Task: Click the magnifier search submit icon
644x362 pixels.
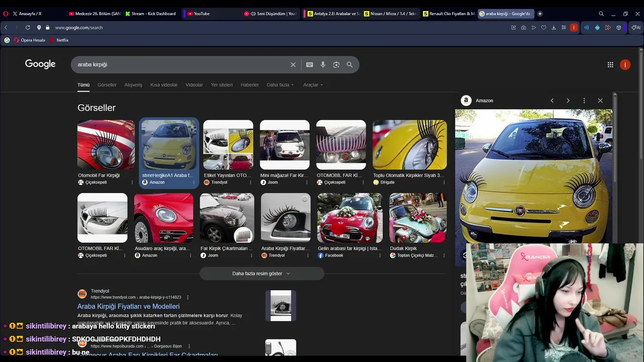Action: (350, 64)
